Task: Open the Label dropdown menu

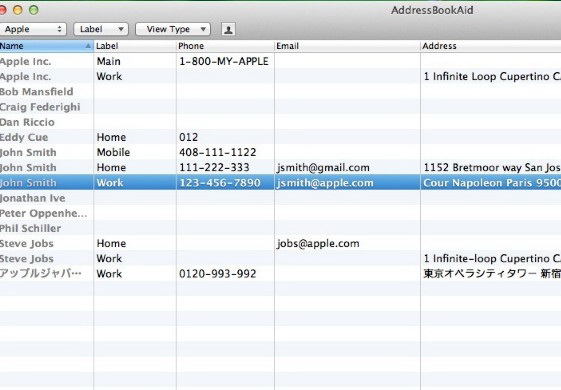Action: tap(101, 29)
